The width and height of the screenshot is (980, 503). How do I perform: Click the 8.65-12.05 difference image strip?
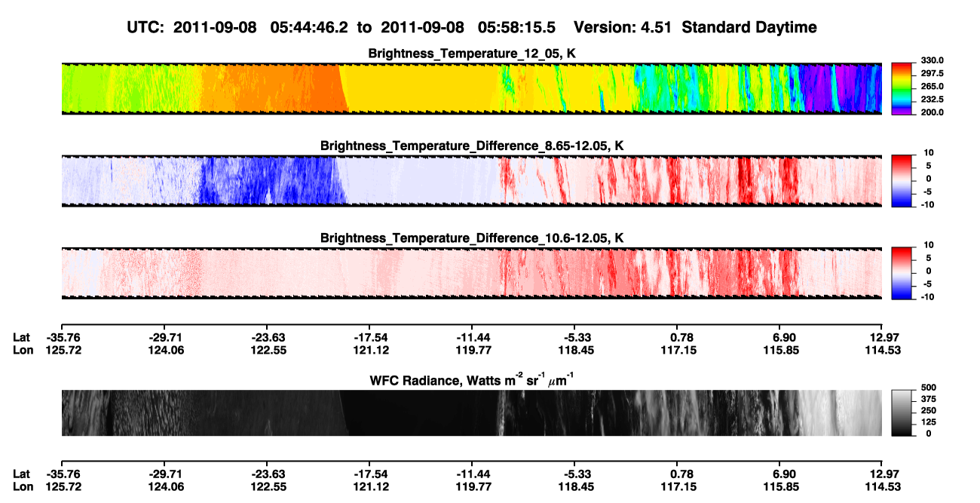click(x=472, y=181)
